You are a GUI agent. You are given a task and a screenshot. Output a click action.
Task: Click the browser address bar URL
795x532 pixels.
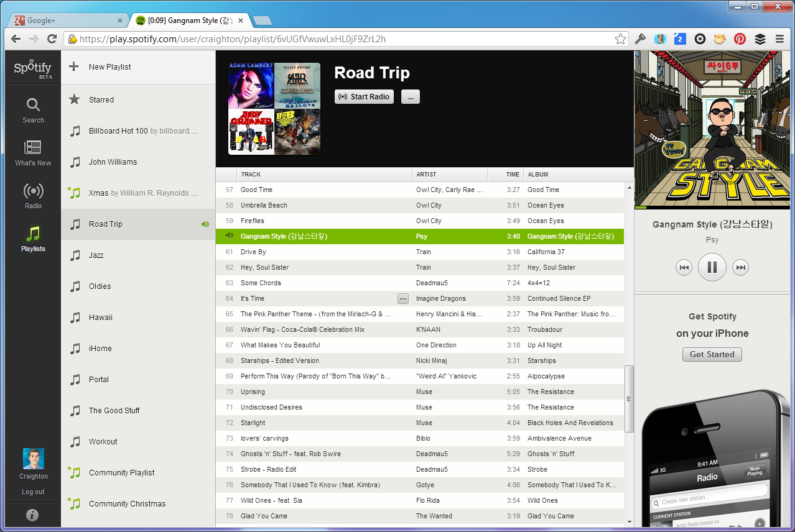(233, 39)
